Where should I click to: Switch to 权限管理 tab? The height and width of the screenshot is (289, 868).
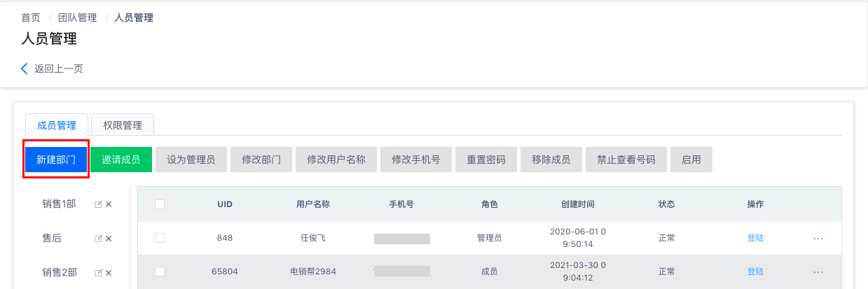(123, 125)
